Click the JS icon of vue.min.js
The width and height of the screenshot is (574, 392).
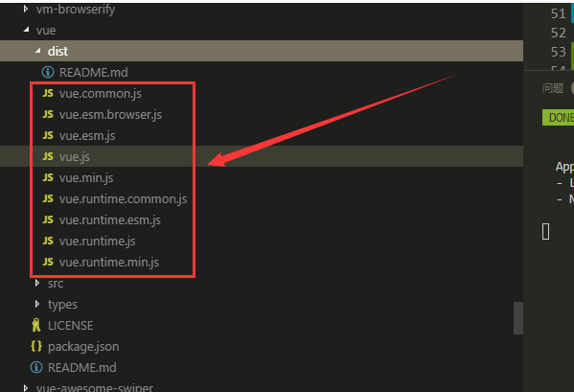48,177
